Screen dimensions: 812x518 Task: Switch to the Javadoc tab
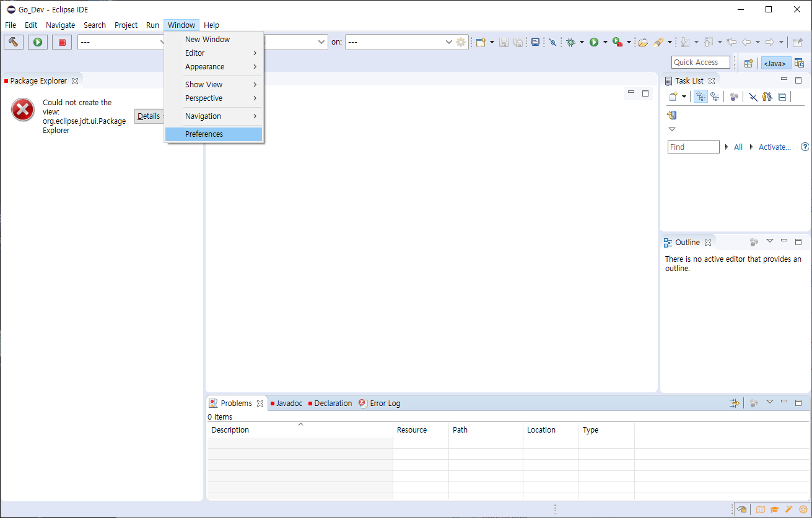pyautogui.click(x=286, y=404)
